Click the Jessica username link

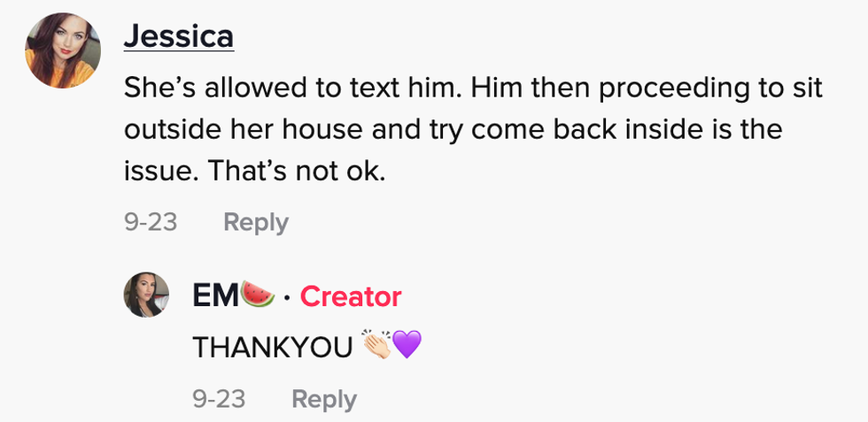[178, 36]
